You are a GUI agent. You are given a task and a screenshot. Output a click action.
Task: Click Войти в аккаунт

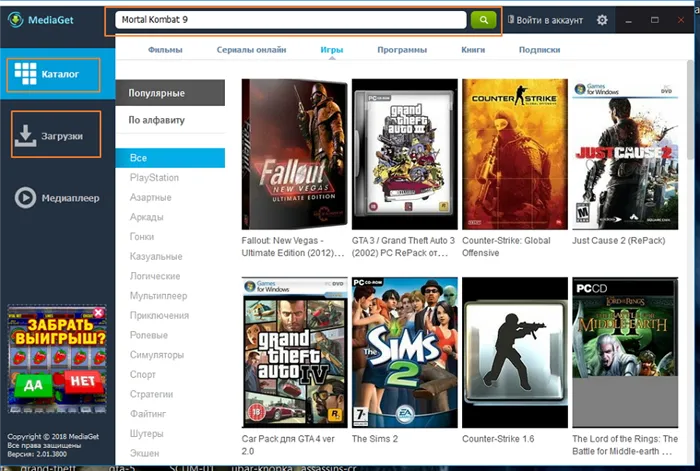(x=546, y=20)
